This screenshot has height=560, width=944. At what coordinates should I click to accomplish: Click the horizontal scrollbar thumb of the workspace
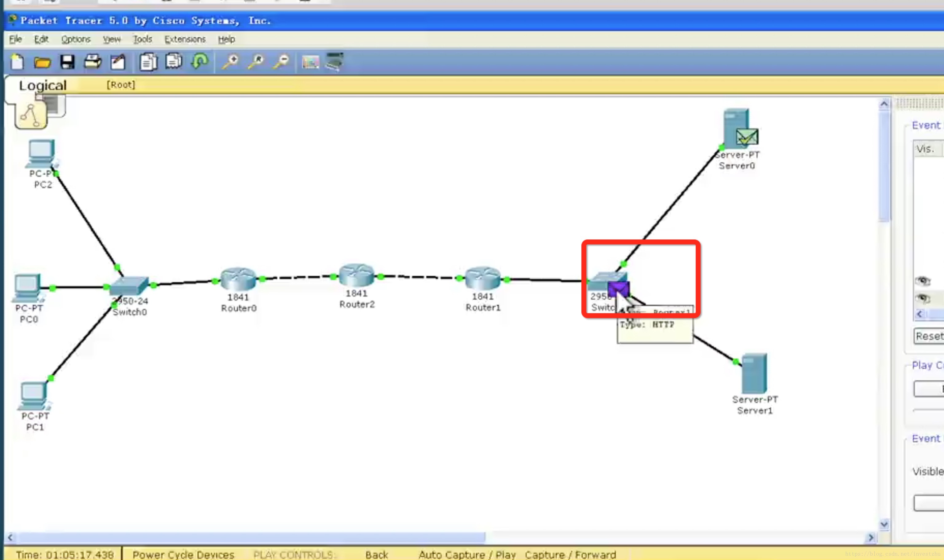(251, 537)
